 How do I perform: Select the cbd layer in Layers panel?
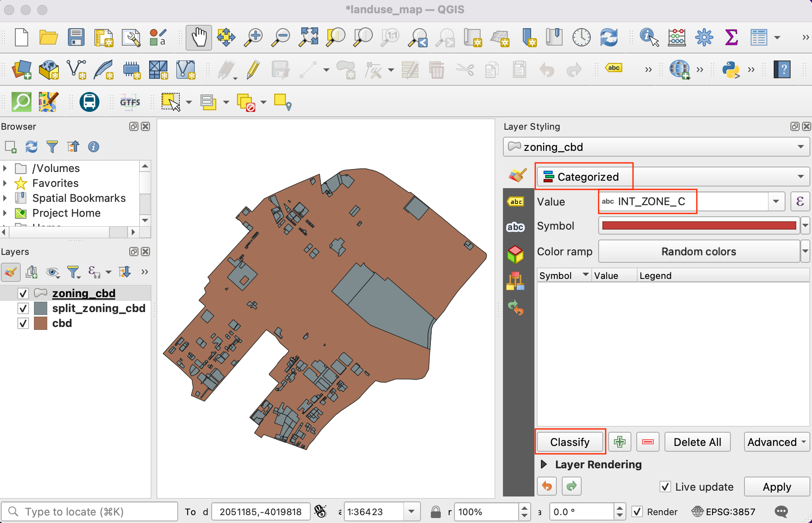point(62,323)
